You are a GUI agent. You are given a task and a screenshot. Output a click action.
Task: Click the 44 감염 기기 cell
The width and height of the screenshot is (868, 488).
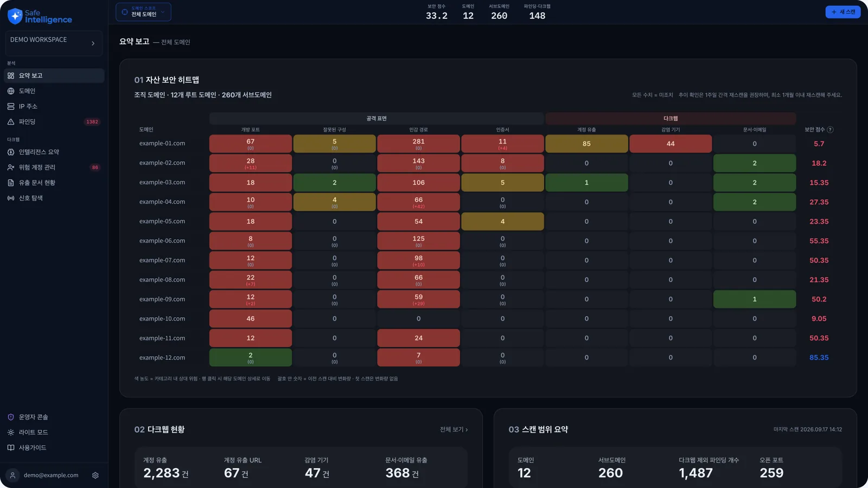coord(671,144)
